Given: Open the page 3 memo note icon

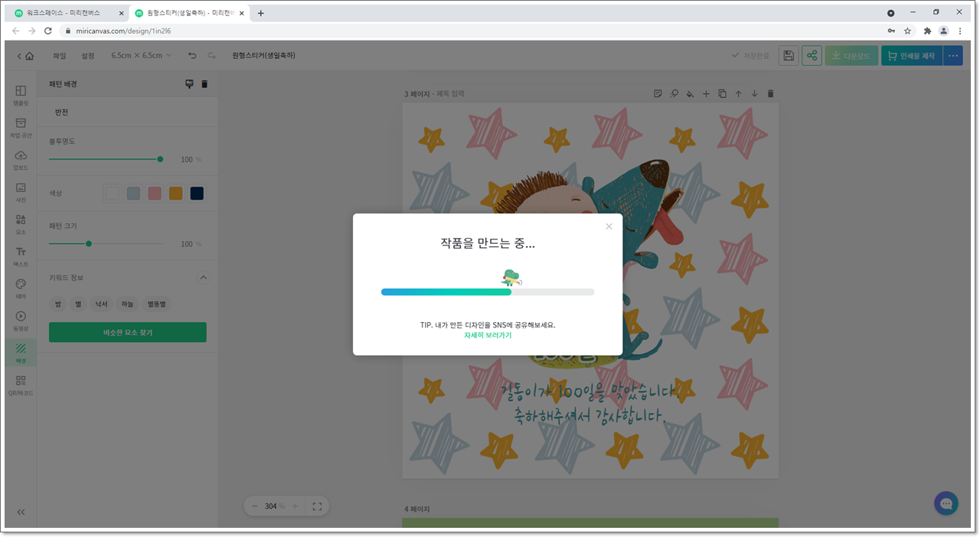Looking at the screenshot, I should [x=658, y=93].
